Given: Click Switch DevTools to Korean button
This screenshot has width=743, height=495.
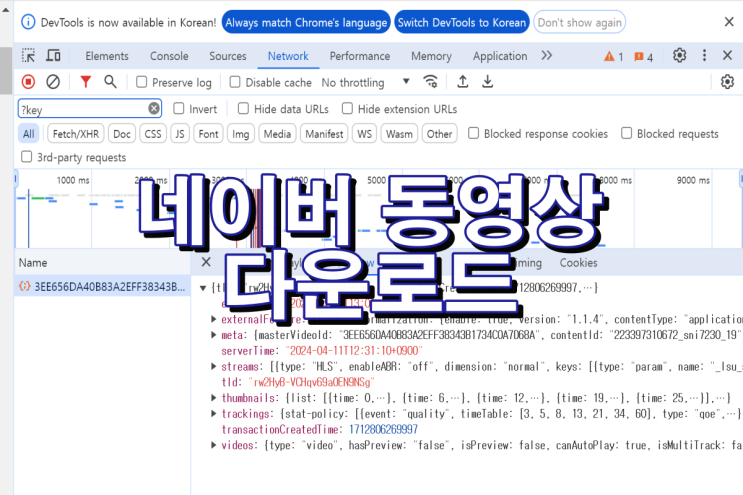Looking at the screenshot, I should tap(461, 22).
